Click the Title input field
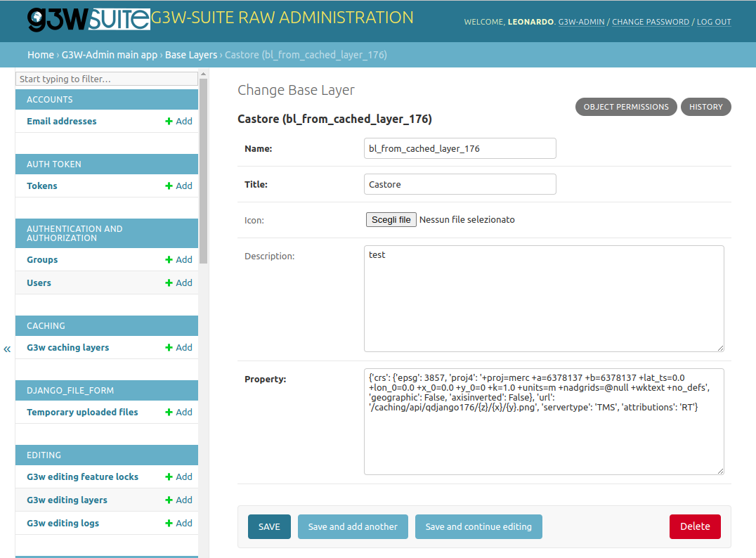The width and height of the screenshot is (756, 558). [460, 184]
